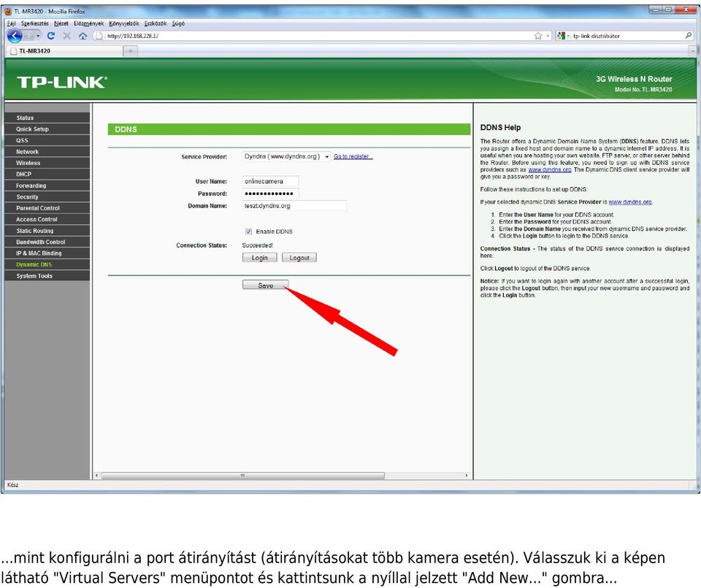Go to the home page icon
Image resolution: width=701 pixels, height=588 pixels.
pyautogui.click(x=83, y=36)
